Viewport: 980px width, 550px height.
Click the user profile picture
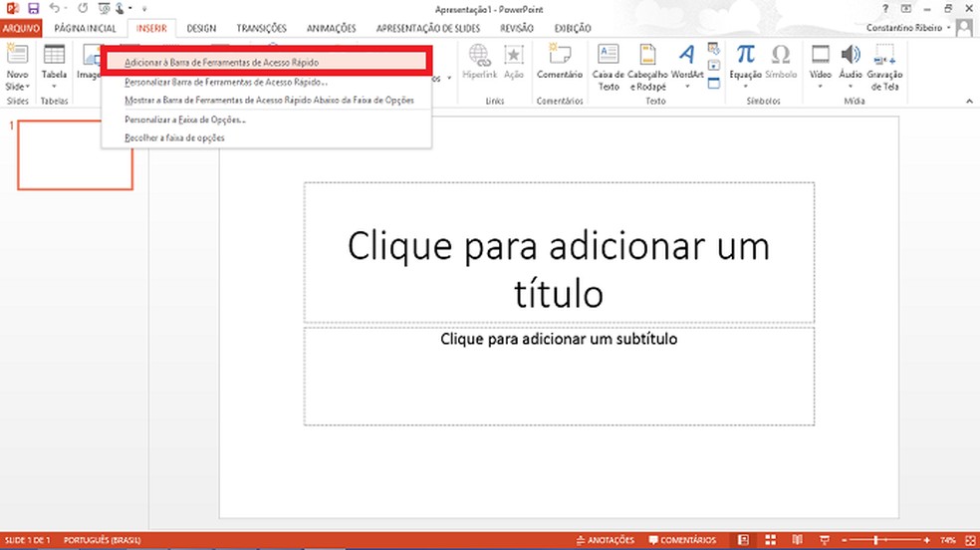tap(965, 28)
